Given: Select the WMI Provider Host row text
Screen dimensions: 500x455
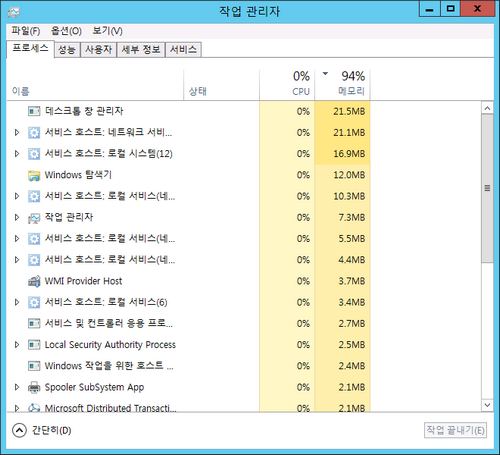Looking at the screenshot, I should coord(83,281).
